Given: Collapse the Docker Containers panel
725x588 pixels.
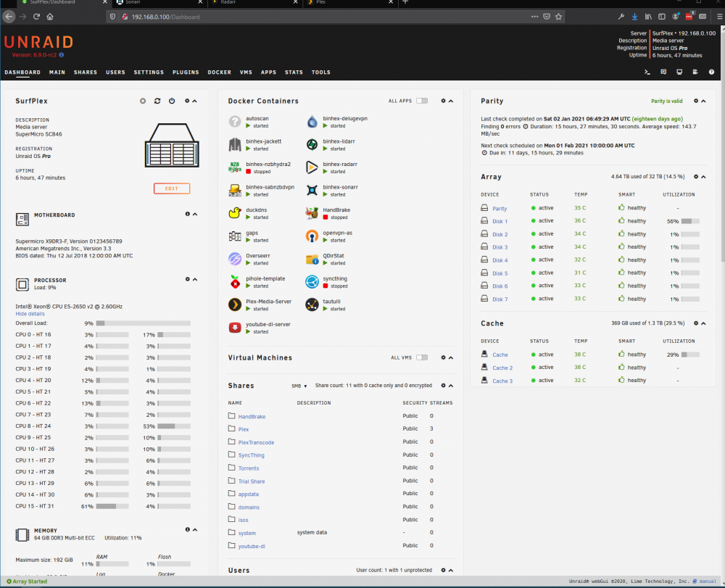Looking at the screenshot, I should (x=451, y=101).
